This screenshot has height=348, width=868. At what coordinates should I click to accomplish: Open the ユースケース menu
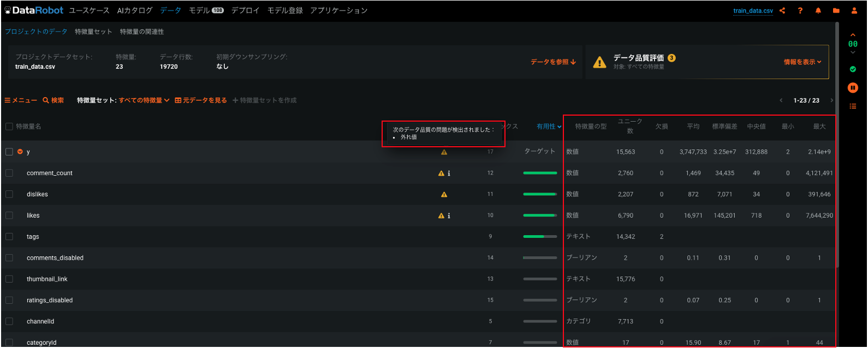pos(89,10)
